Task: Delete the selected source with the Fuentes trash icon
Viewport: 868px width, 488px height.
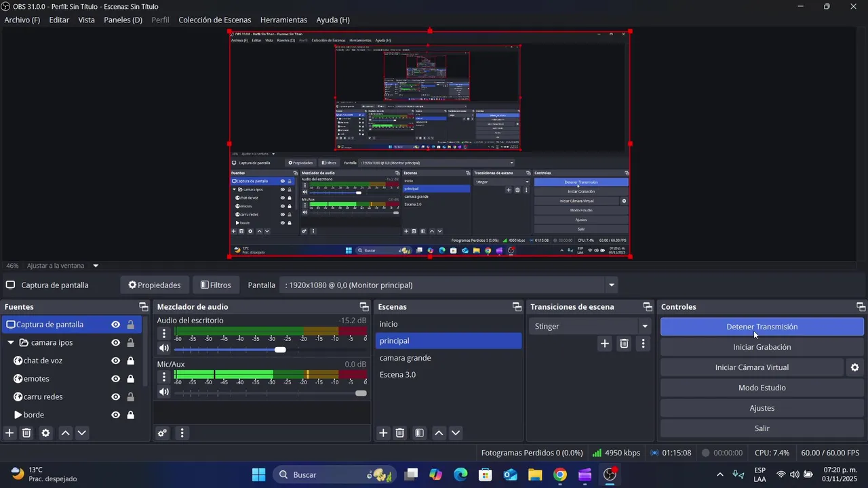Action: coord(26,433)
